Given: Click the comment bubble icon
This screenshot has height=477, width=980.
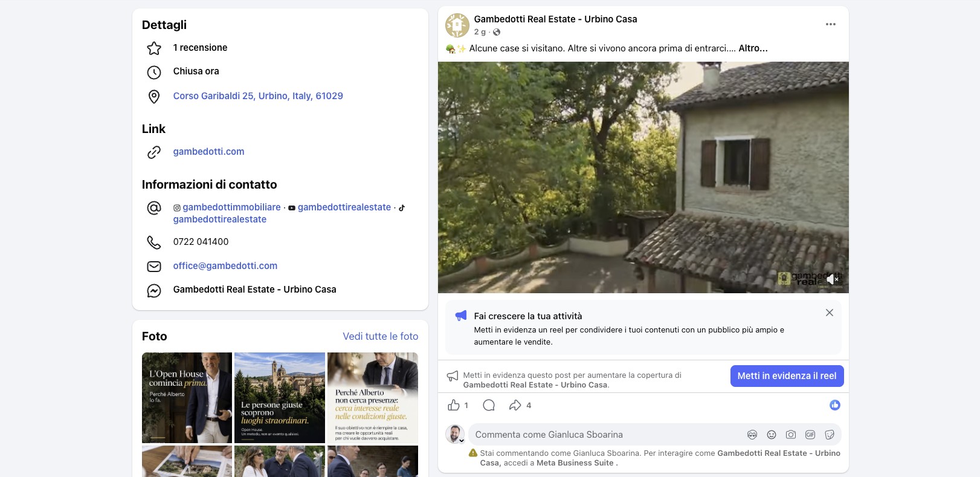Looking at the screenshot, I should pos(489,405).
